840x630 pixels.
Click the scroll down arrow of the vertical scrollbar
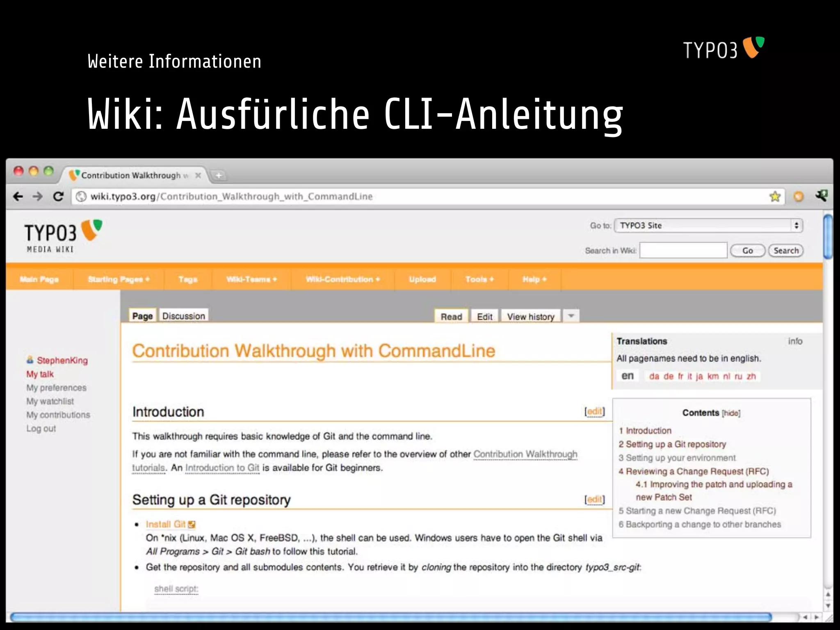tap(828, 606)
